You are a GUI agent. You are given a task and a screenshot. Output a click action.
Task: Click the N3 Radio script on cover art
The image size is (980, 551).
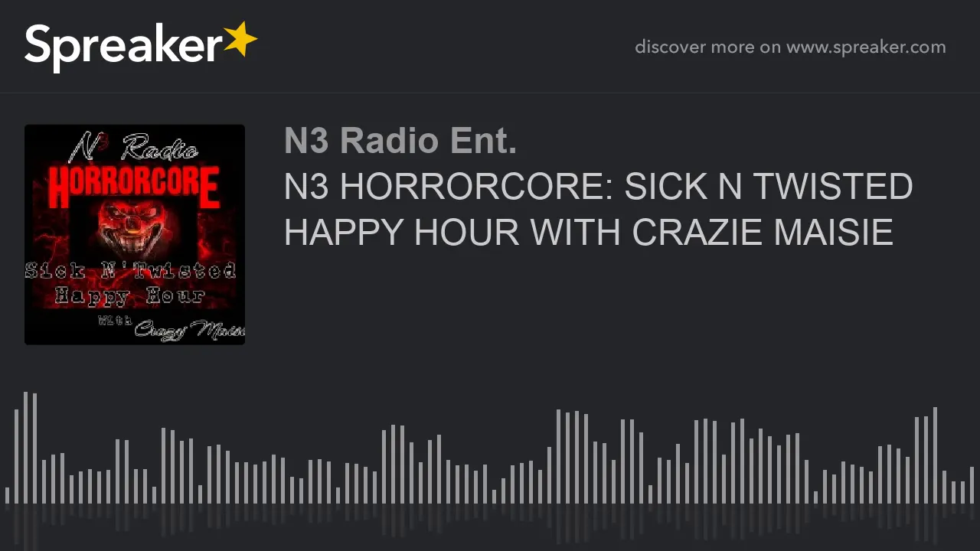(135, 147)
